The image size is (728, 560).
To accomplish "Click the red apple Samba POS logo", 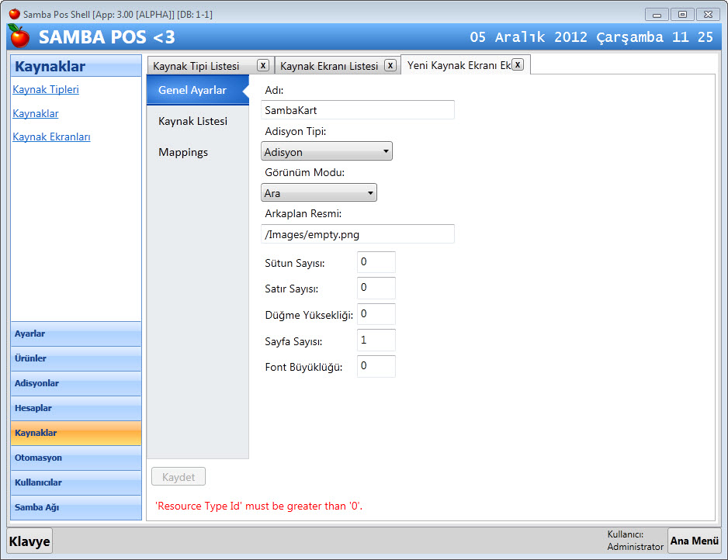I will click(19, 36).
